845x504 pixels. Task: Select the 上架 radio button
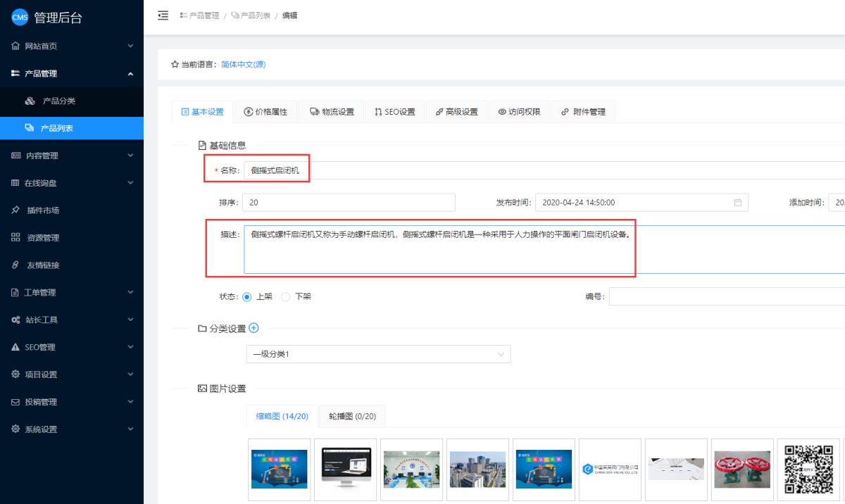tap(247, 297)
